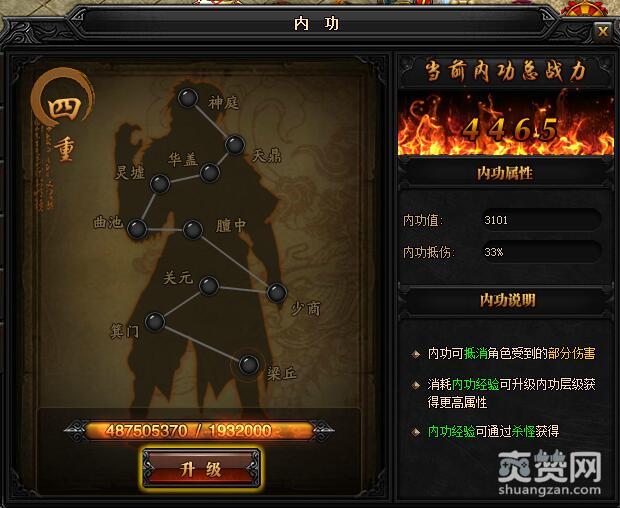Click the 神庭 acupoint node
This screenshot has height=508, width=620.
pos(188,98)
